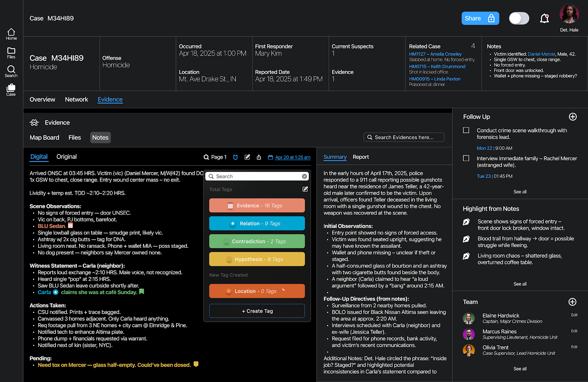
Task: Click the relation star icon beside Carla
Action: coord(55,292)
